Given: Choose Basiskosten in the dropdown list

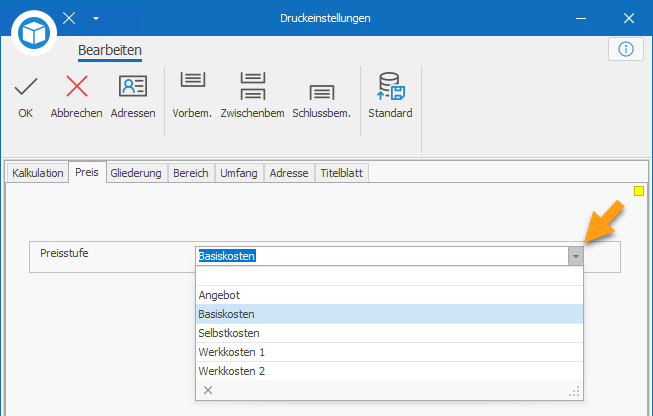Looking at the screenshot, I should tap(389, 314).
